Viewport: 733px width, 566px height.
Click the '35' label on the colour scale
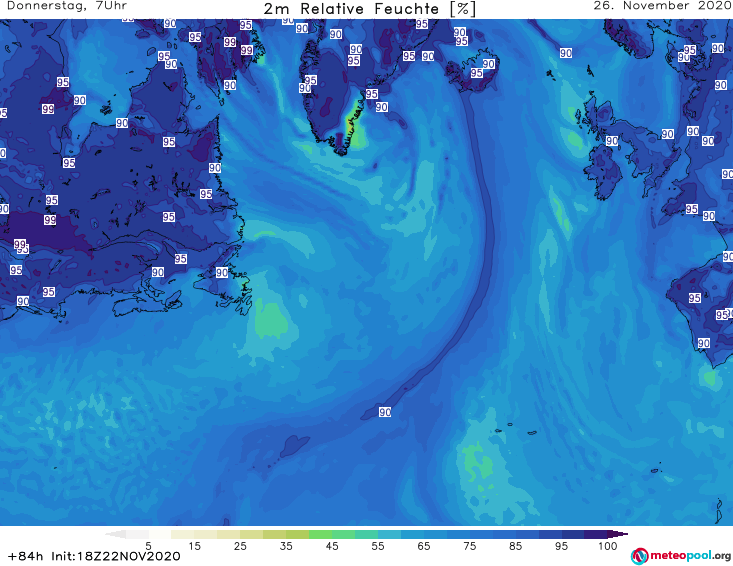(x=286, y=546)
